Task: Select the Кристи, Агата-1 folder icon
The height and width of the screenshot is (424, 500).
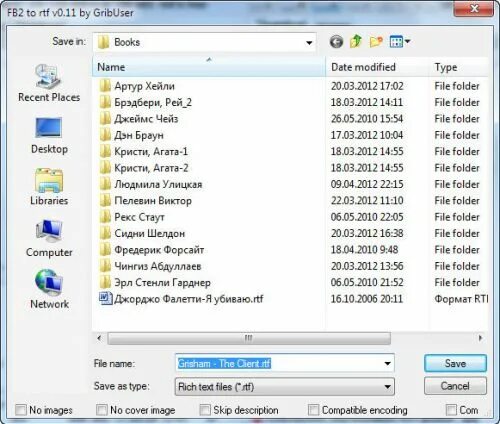Action: pyautogui.click(x=105, y=151)
